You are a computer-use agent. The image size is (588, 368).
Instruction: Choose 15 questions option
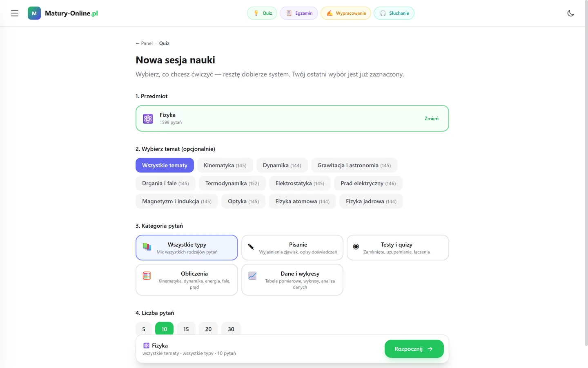pos(186,329)
